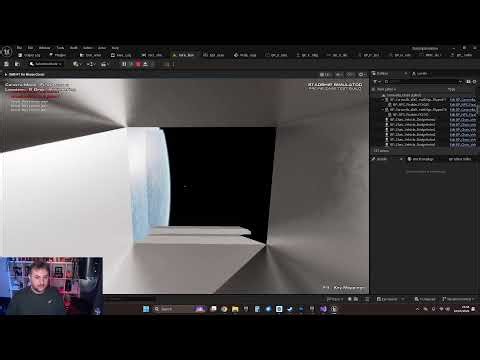Screen dimensions: 480x360
Task: Open the Blueprints toolbar dropdown
Action: pos(91,64)
